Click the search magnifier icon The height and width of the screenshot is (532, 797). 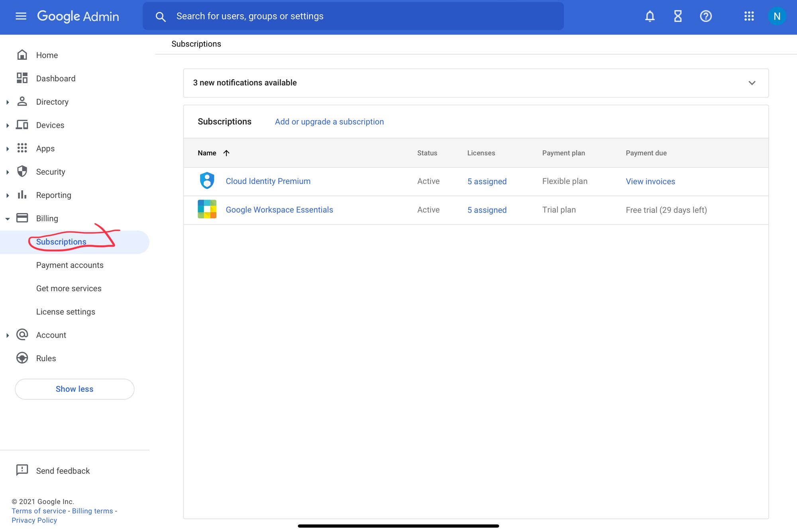(x=161, y=17)
